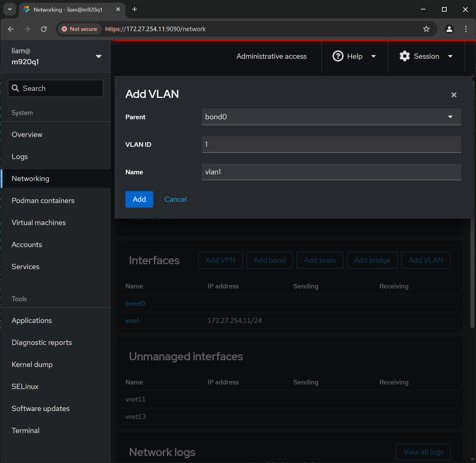Open the tab search dropdown arrow
Screen dimensions: 476x463
10,9
